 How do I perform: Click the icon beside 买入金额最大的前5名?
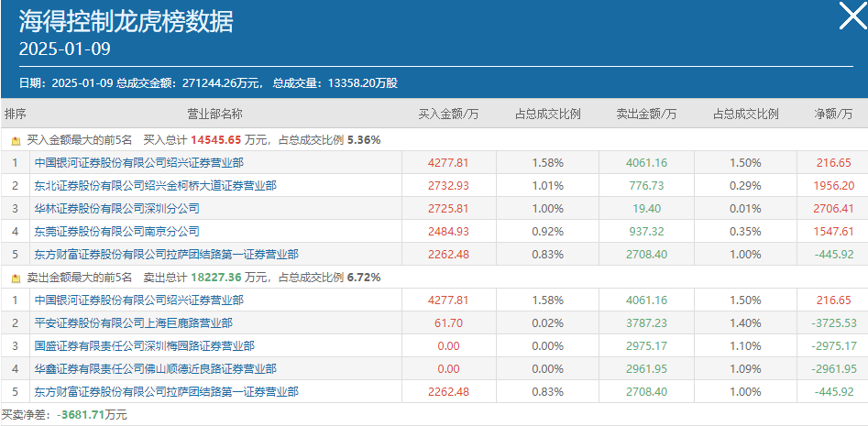16,140
